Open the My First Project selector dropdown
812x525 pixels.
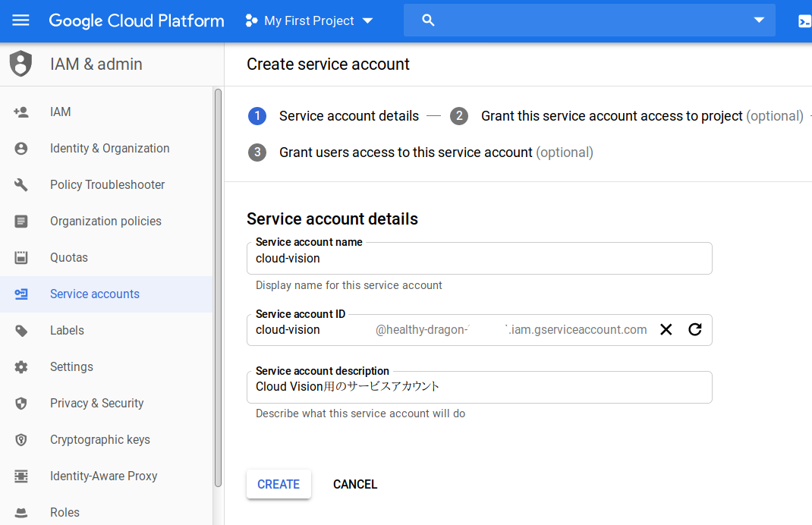point(310,20)
